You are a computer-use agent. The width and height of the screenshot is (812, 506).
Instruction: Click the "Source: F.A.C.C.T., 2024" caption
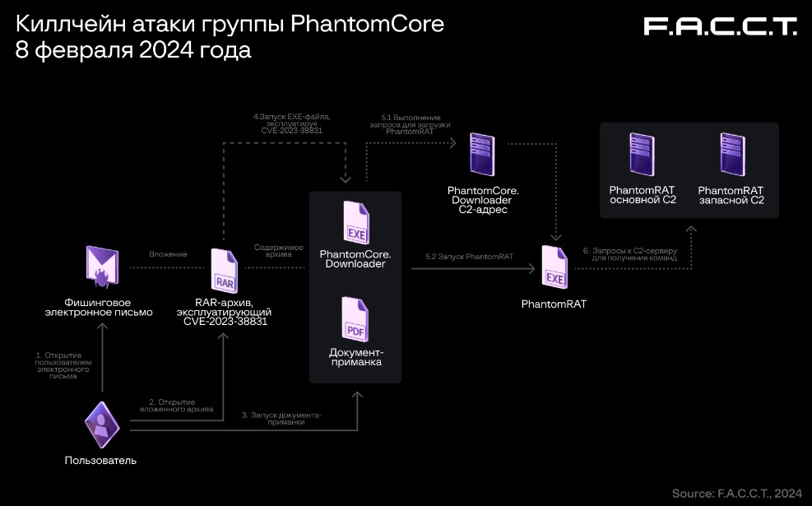pos(736,494)
